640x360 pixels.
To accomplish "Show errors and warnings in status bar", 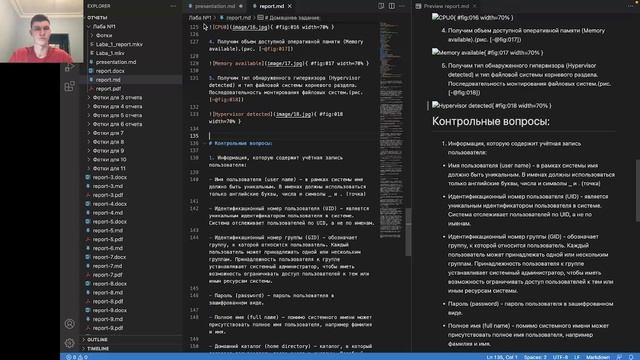I will click(x=77, y=357).
